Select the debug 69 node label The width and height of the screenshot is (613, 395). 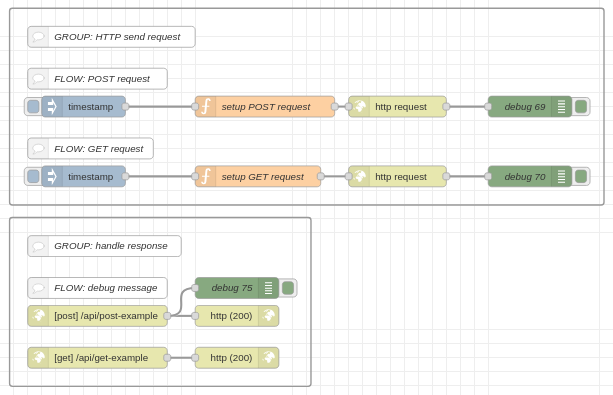[525, 107]
